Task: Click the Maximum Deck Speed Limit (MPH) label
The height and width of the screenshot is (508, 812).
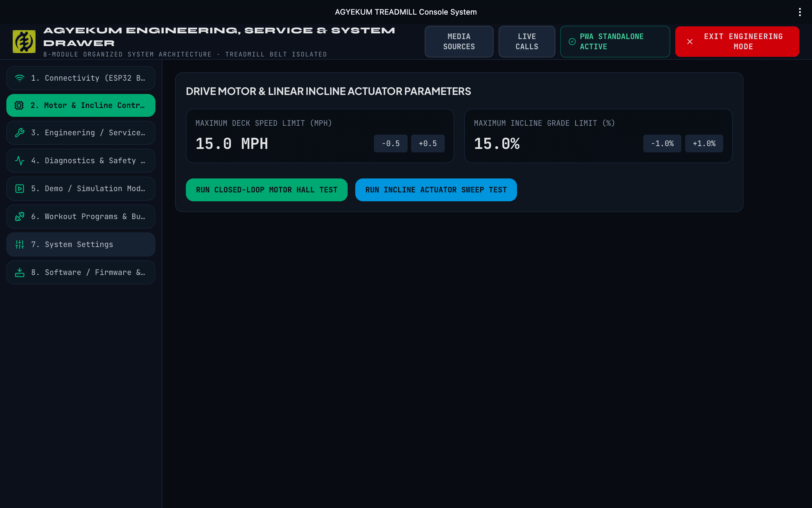Action: click(x=264, y=123)
